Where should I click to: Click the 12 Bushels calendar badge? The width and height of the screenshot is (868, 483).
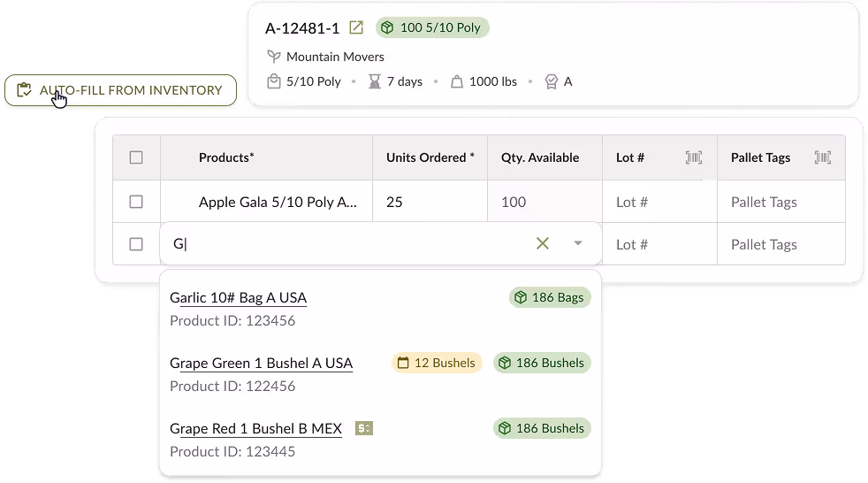coord(437,363)
